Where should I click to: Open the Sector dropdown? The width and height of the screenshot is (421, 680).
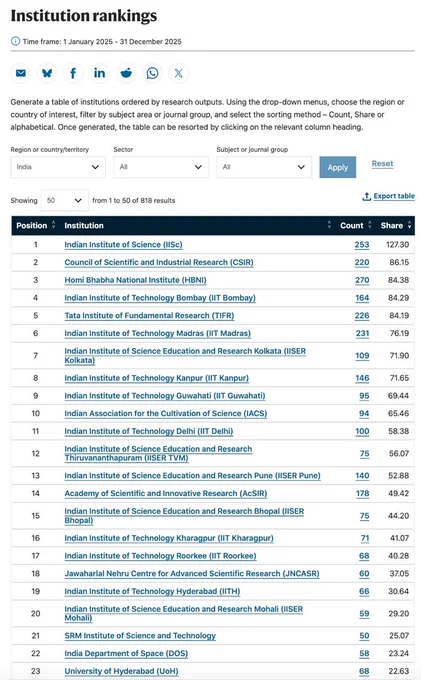[161, 167]
